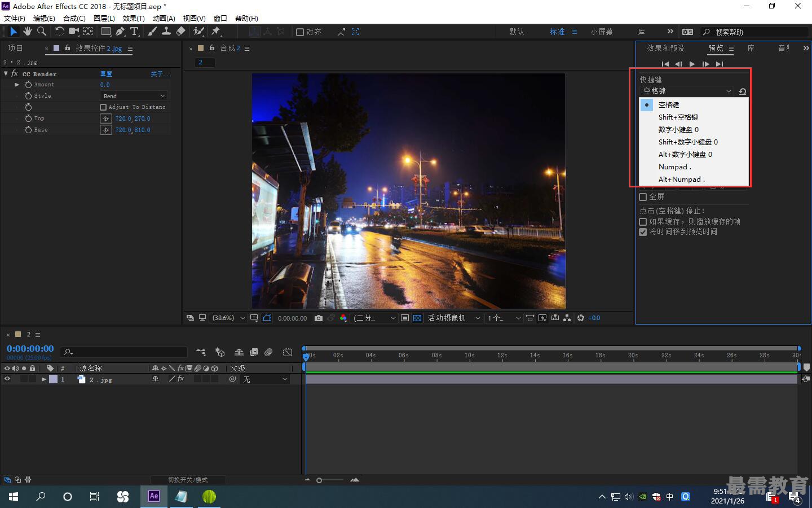Select the Unified Camera tool
812x508 pixels.
pos(74,32)
